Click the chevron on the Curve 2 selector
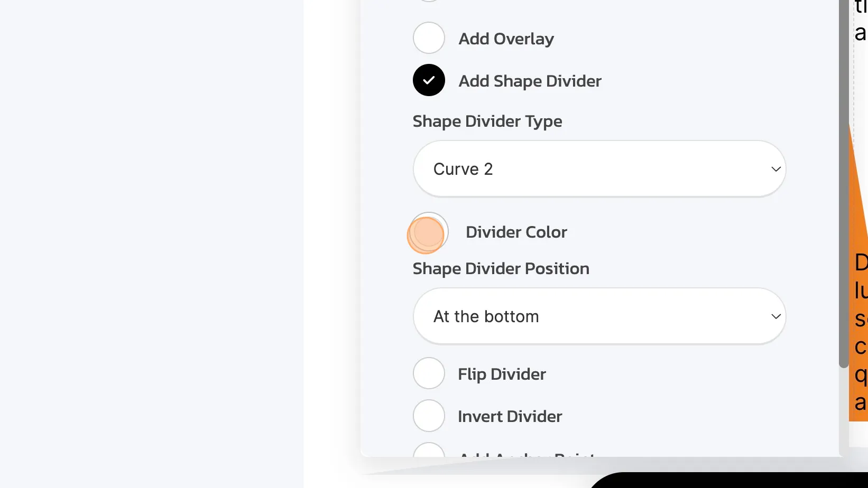This screenshot has width=868, height=488. coord(775,168)
